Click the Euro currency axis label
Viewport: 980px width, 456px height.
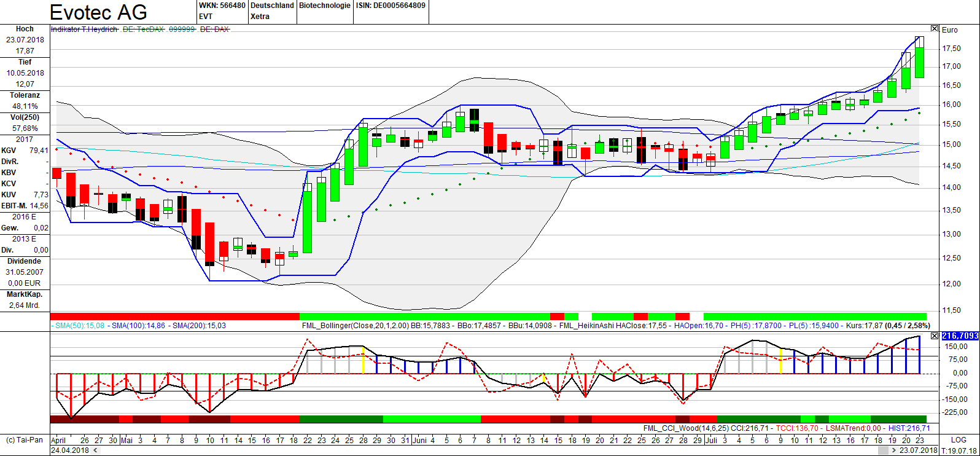click(950, 29)
